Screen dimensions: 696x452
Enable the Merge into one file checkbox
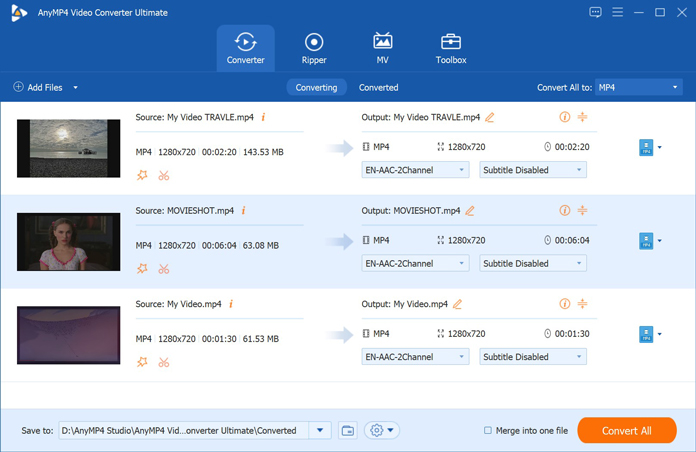click(488, 431)
